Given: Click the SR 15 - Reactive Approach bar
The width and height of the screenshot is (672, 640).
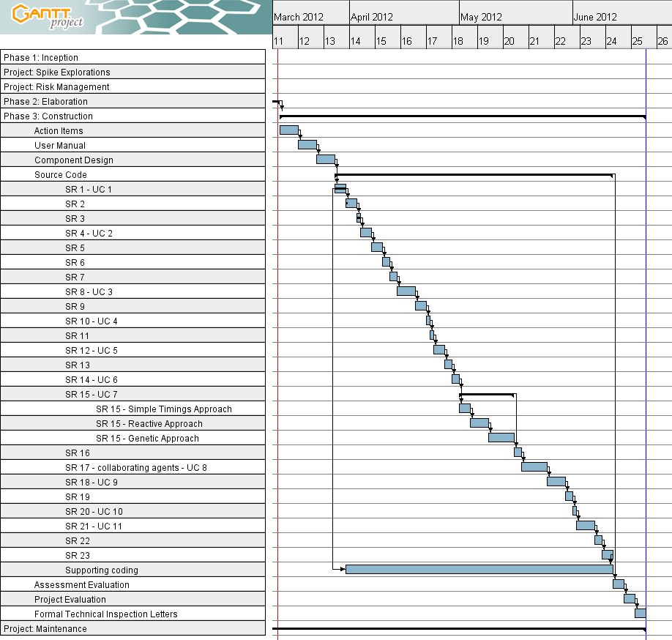Looking at the screenshot, I should [479, 423].
